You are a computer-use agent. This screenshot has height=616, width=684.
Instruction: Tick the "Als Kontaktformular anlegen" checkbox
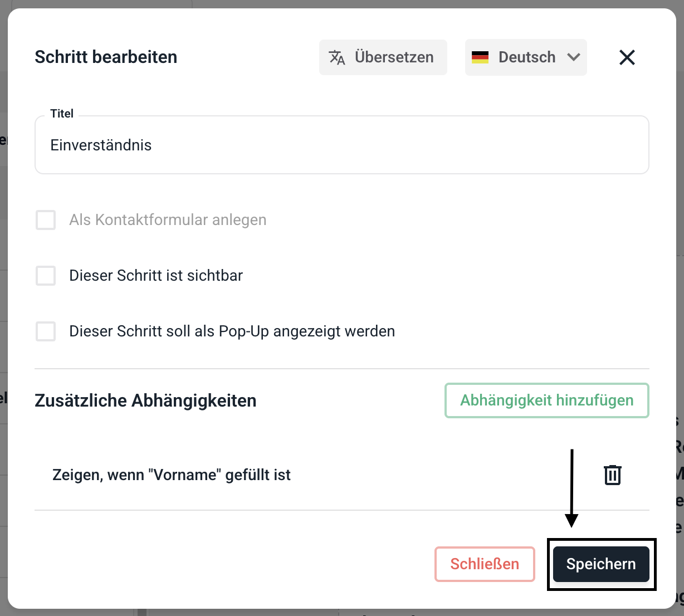[46, 220]
